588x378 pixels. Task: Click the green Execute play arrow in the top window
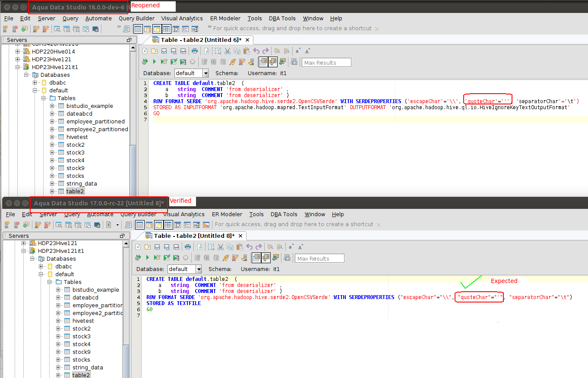[154, 62]
